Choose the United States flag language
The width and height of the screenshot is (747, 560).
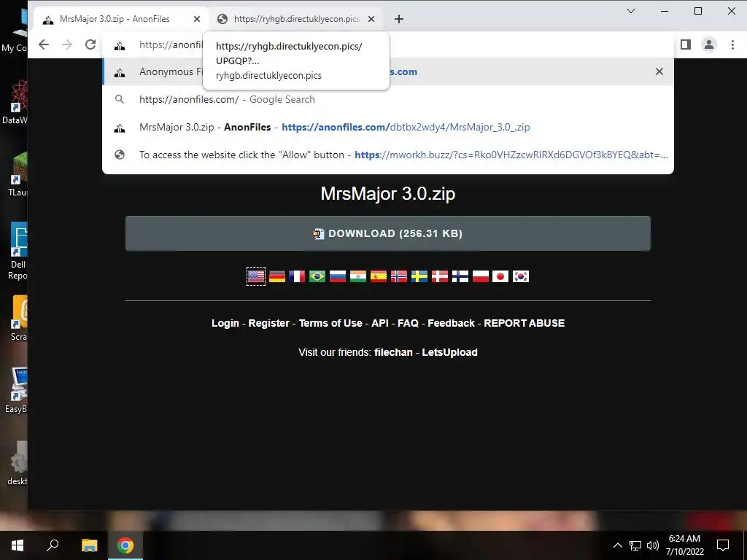pyautogui.click(x=256, y=276)
